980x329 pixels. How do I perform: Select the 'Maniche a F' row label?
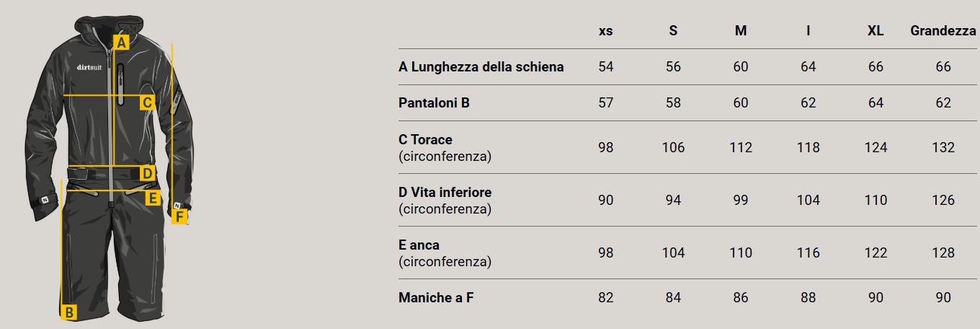click(436, 297)
